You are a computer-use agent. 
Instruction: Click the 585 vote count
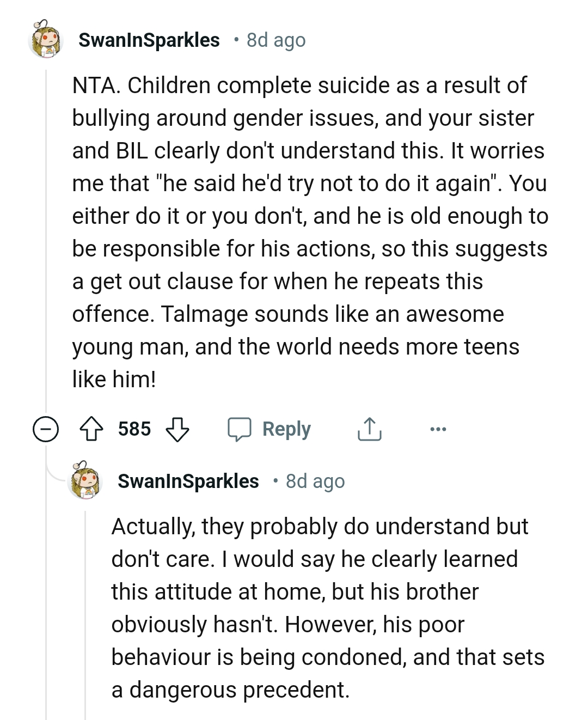point(134,429)
